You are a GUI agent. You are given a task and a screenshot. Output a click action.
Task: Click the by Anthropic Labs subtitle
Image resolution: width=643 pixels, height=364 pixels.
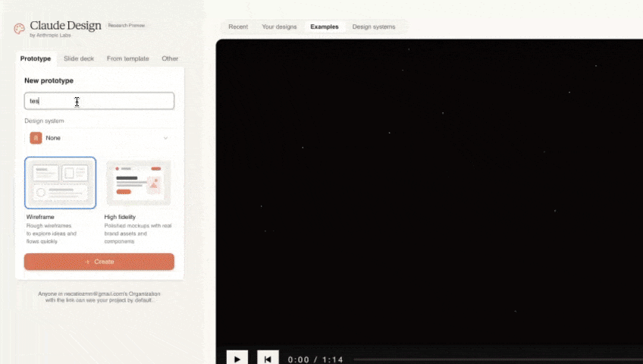(50, 35)
